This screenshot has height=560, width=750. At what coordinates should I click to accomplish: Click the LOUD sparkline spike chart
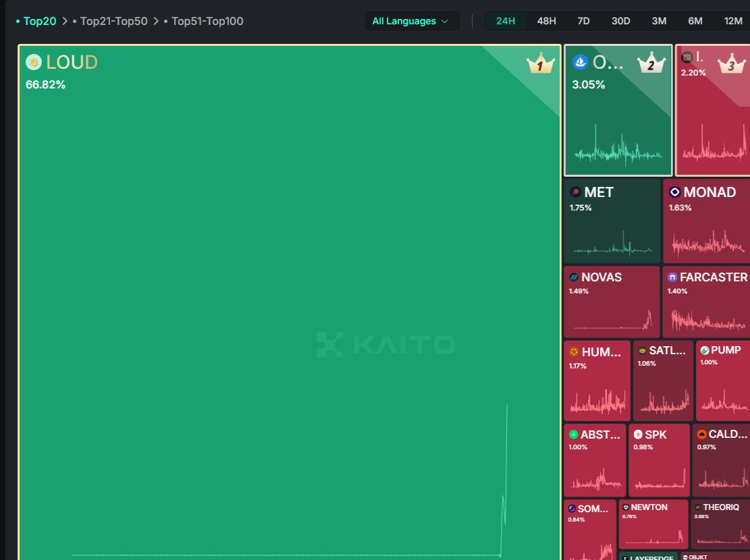[290, 480]
